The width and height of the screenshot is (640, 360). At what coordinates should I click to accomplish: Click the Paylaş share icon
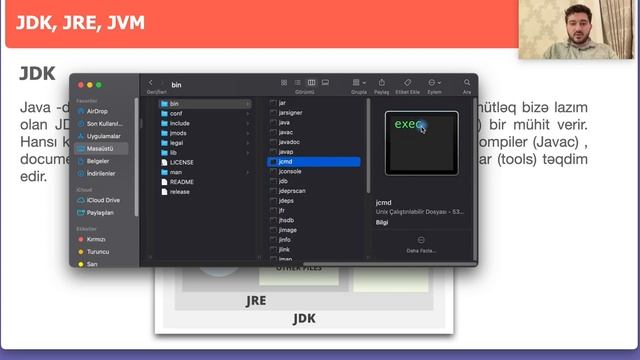tap(382, 82)
